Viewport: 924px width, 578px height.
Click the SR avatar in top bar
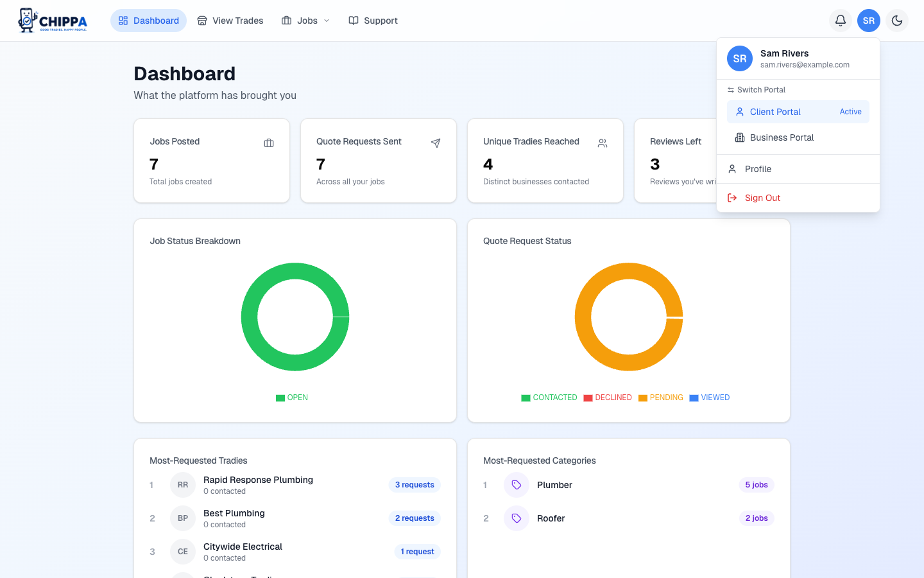[869, 21]
